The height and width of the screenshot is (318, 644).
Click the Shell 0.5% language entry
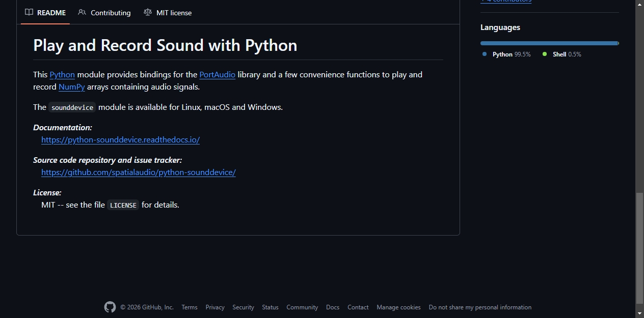pos(562,54)
